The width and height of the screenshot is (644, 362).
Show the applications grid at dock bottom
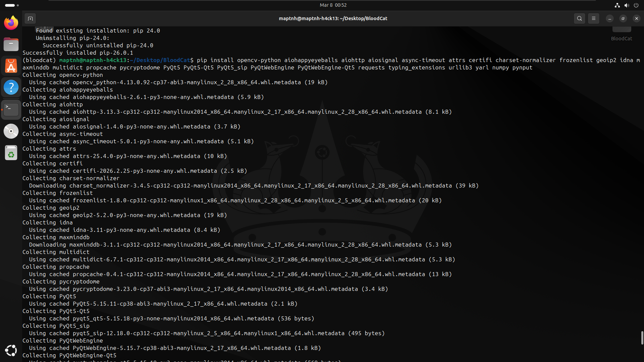pyautogui.click(x=11, y=350)
